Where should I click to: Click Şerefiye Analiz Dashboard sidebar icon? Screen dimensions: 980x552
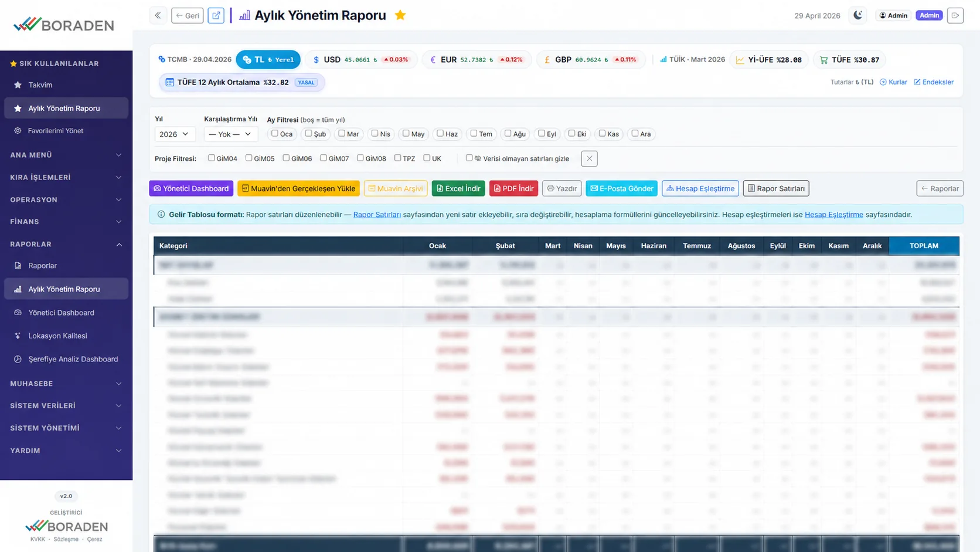point(18,359)
